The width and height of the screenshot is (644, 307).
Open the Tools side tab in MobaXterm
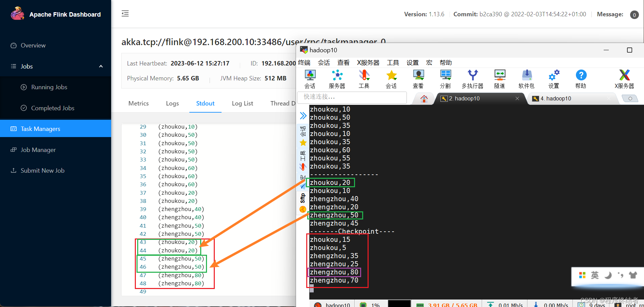[x=303, y=161]
